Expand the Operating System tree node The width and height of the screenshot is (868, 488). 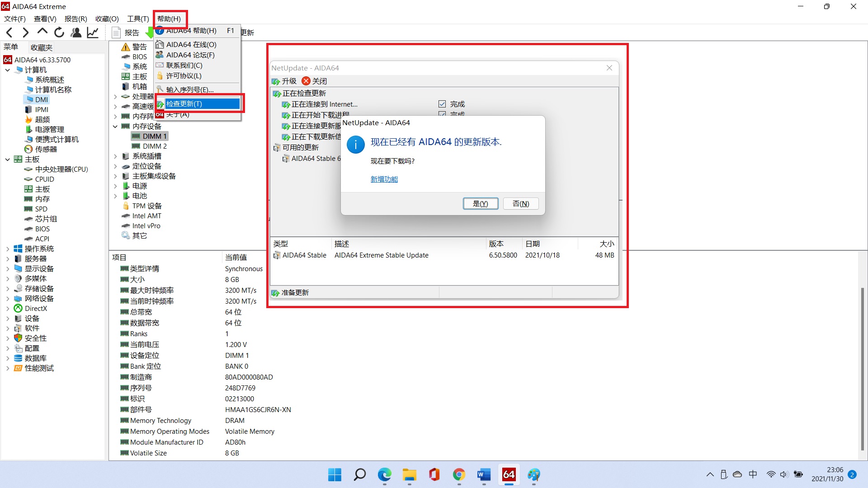pos(8,249)
